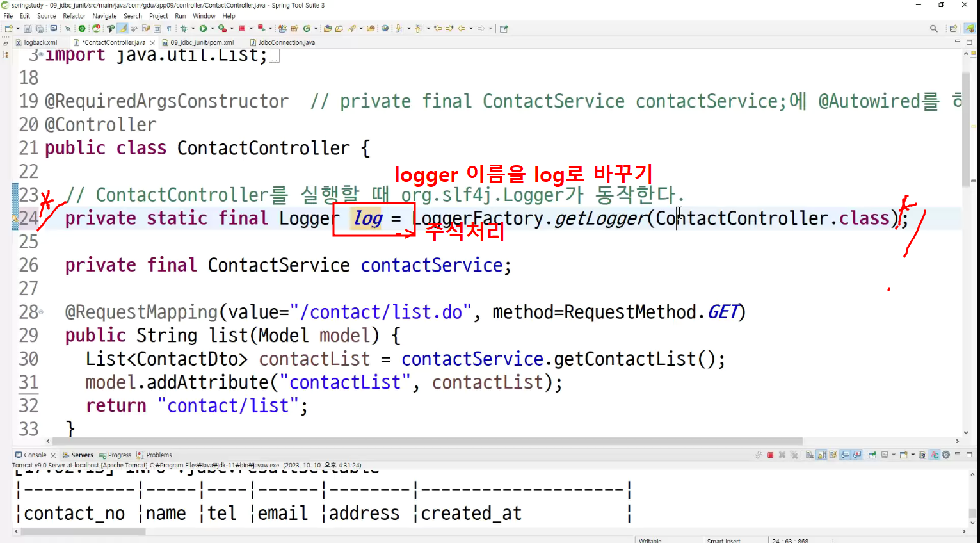980x543 pixels.
Task: Open the Display Selected Console dropdown
Action: tap(894, 455)
